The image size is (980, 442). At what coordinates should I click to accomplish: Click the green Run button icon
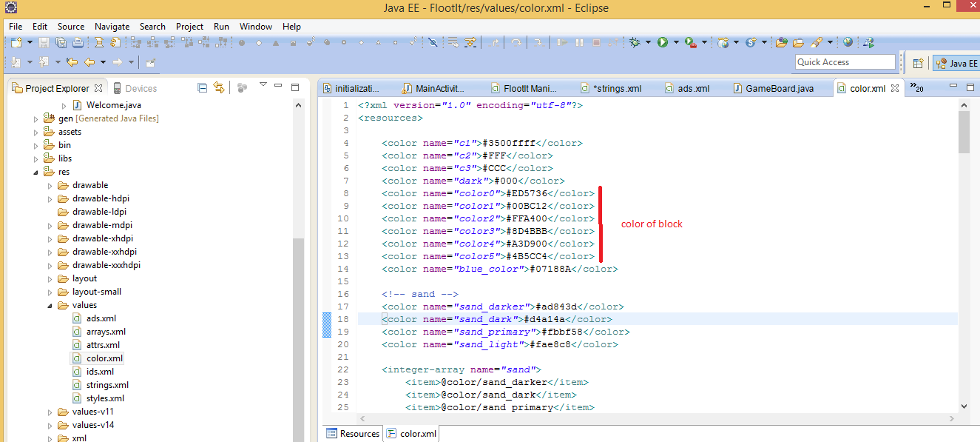[x=663, y=43]
